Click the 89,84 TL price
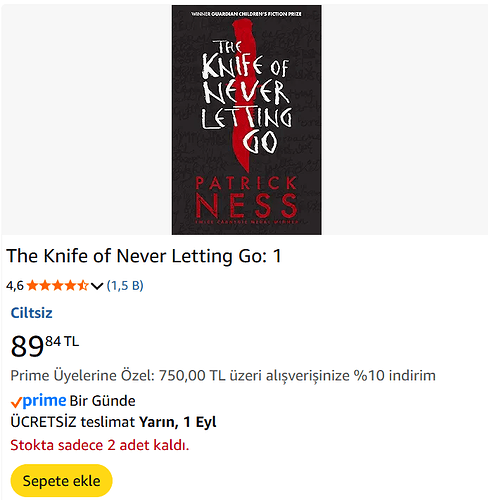 [45, 346]
